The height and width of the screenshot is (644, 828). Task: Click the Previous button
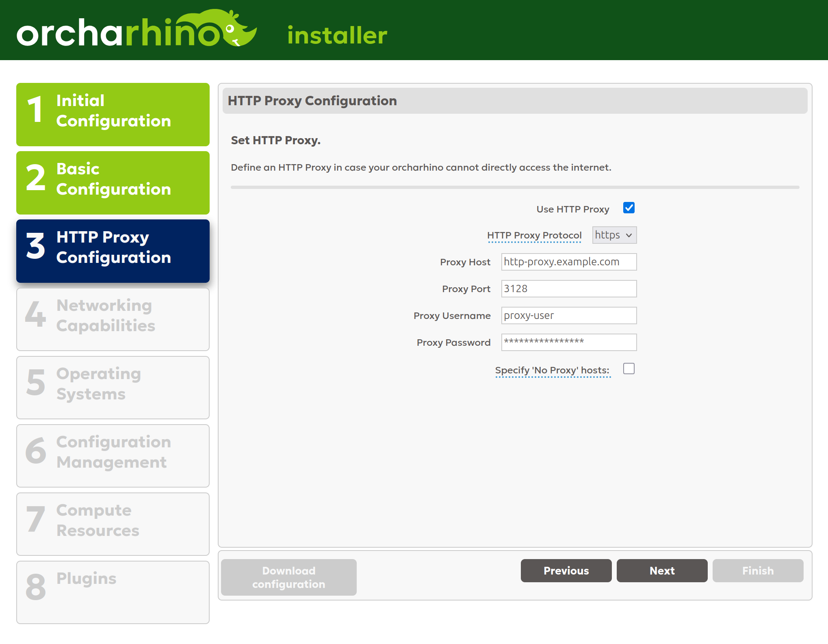coord(566,570)
